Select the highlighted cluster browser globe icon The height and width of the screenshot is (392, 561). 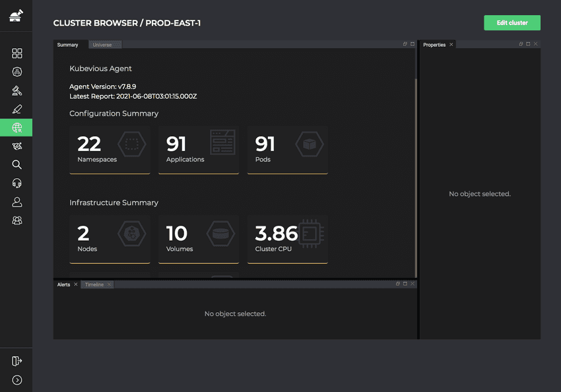16,127
